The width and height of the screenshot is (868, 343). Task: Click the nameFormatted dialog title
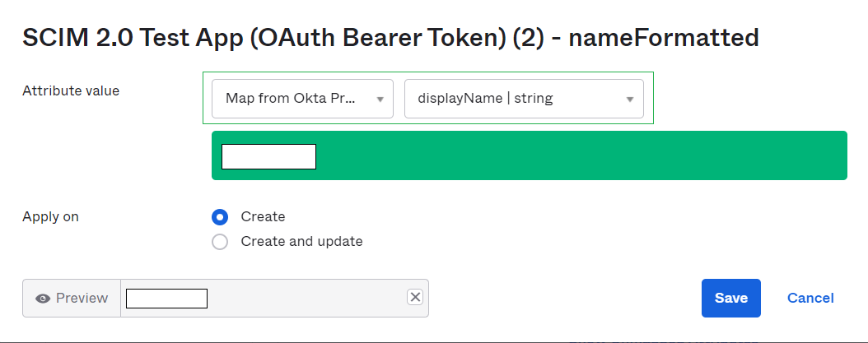coord(390,38)
